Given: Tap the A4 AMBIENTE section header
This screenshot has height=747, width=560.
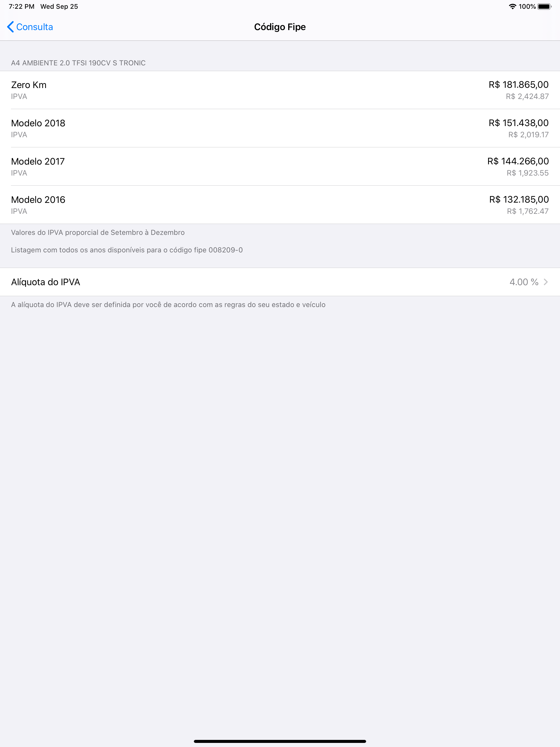Looking at the screenshot, I should pos(78,63).
